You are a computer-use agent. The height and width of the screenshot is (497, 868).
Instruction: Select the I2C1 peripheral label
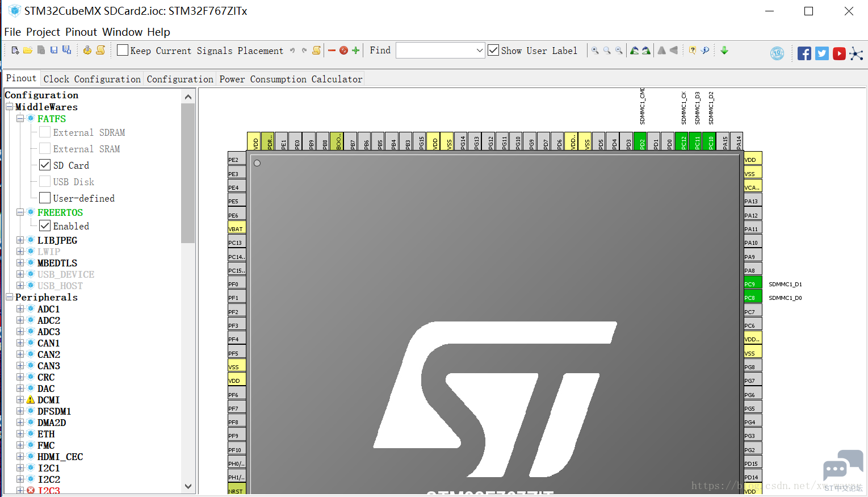pyautogui.click(x=49, y=468)
